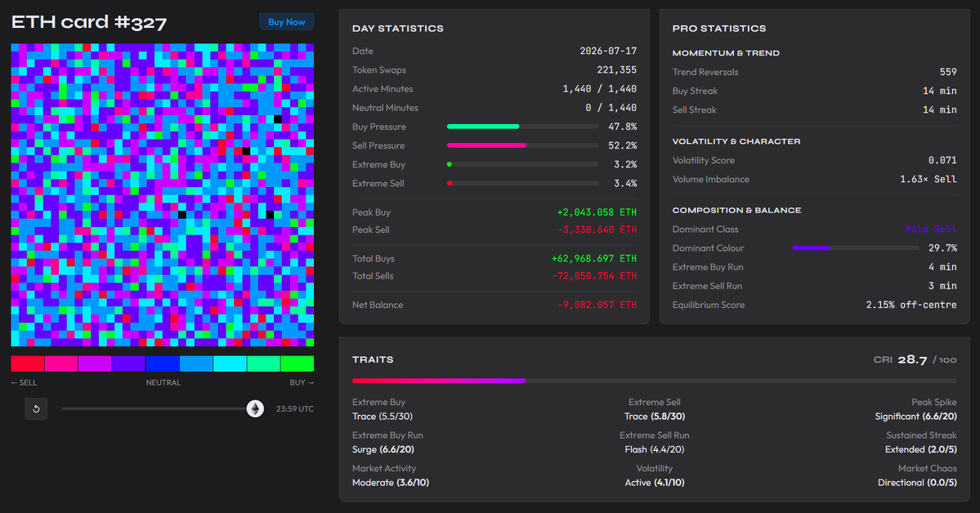Select the bright green extreme buy swatch
This screenshot has height=513, width=980.
(x=298, y=364)
